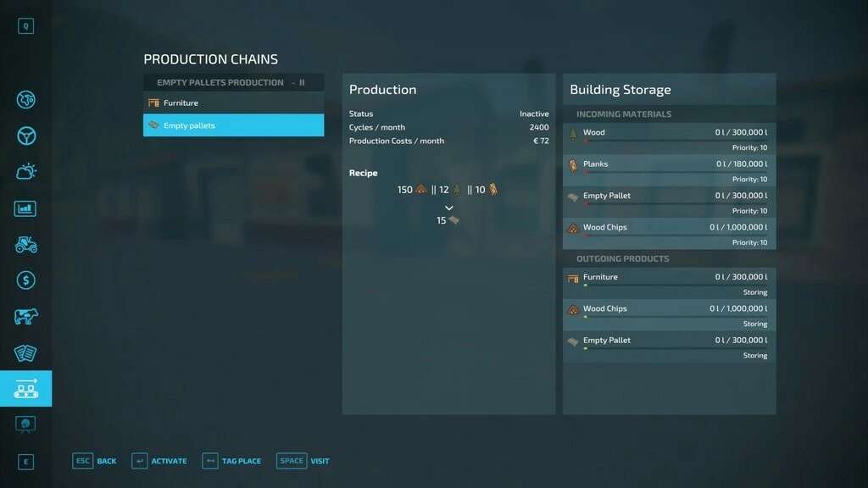Select Empty pallets production chain
The image size is (868, 488).
[x=233, y=125]
